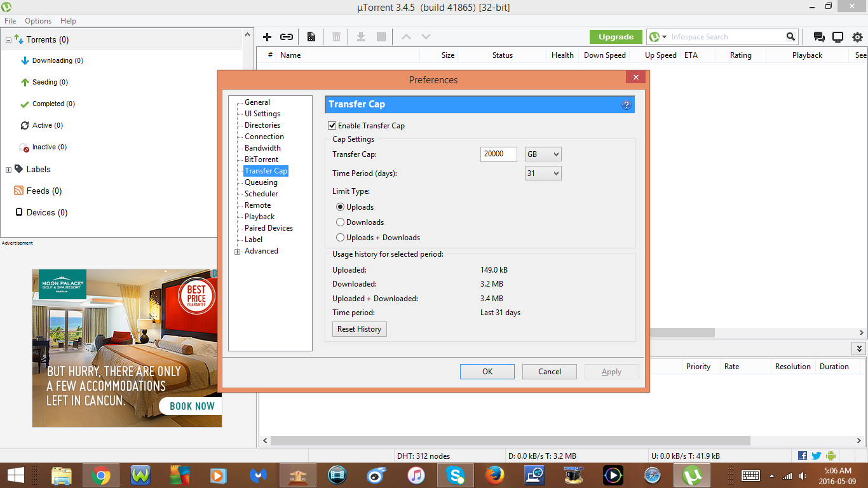Click the Android icon in status bar
The height and width of the screenshot is (488, 868).
[x=831, y=456]
